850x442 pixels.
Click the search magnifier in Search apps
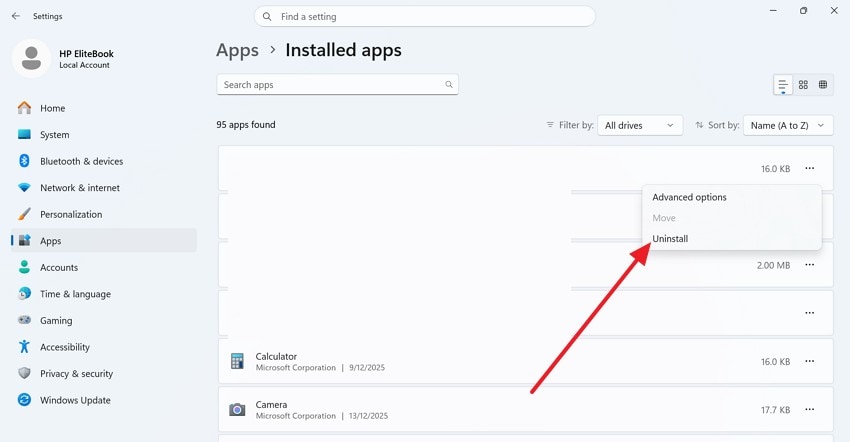[449, 85]
